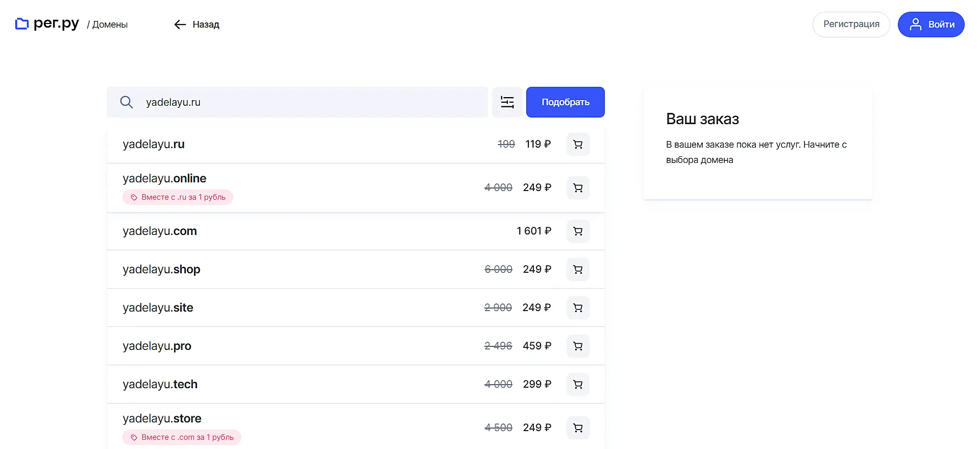Image resolution: width=980 pixels, height=449 pixels.
Task: Click the 'Вместе с .com за 1 рубль' badge
Action: coord(182,437)
